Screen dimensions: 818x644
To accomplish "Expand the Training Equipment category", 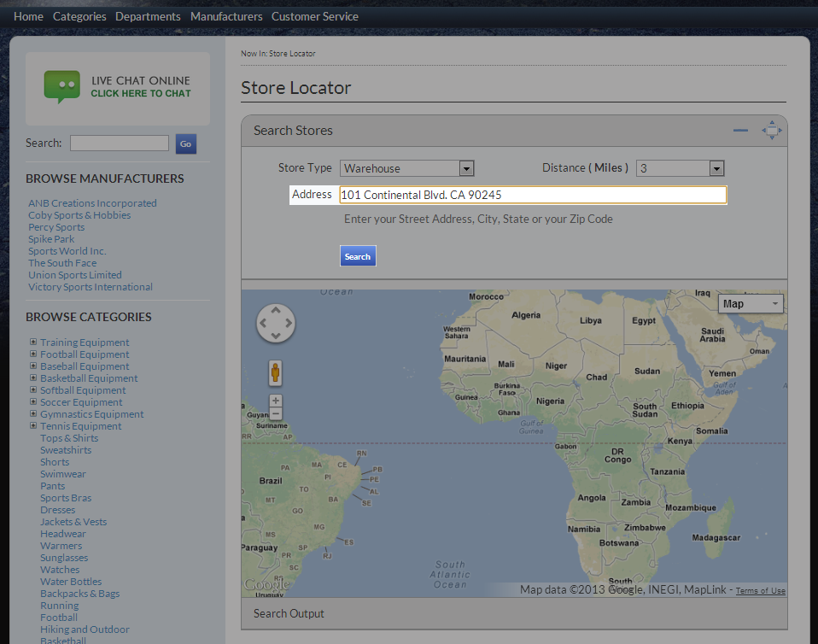I will [33, 342].
